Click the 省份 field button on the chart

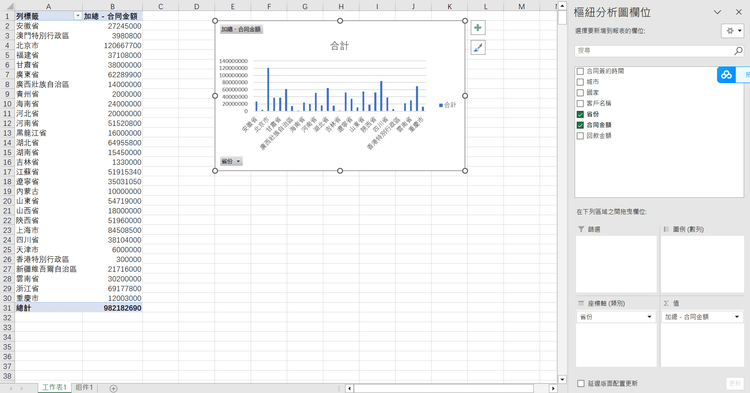pos(231,162)
